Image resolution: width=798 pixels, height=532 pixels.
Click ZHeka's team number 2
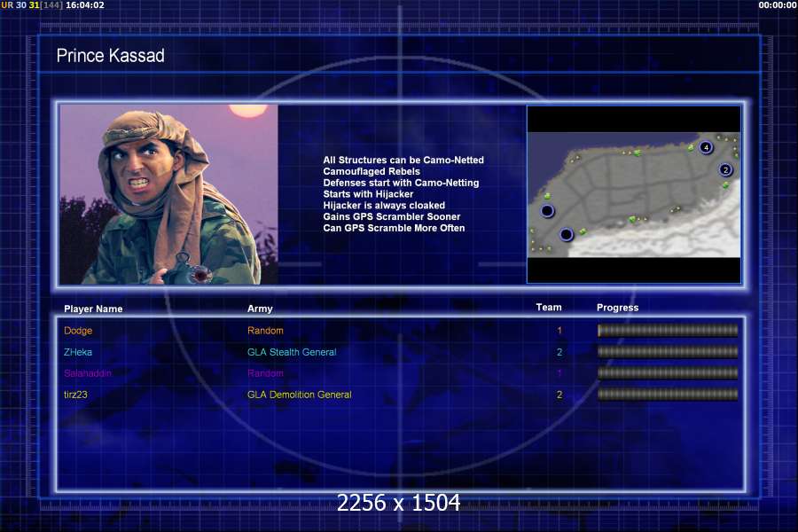click(559, 352)
